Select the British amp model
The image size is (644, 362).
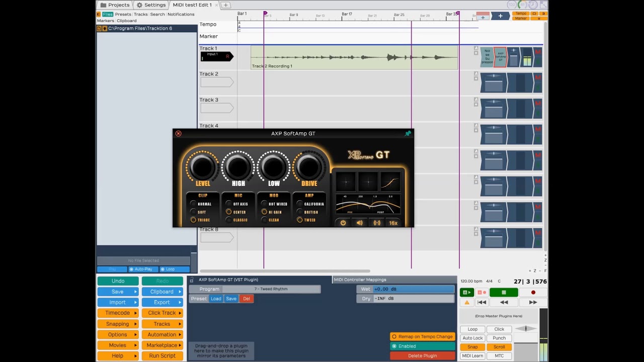pos(307,212)
